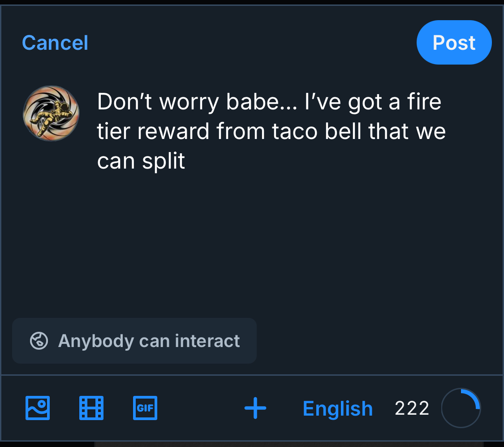This screenshot has width=504, height=447.
Task: Click the astronaut profile avatar
Action: pyautogui.click(x=51, y=113)
